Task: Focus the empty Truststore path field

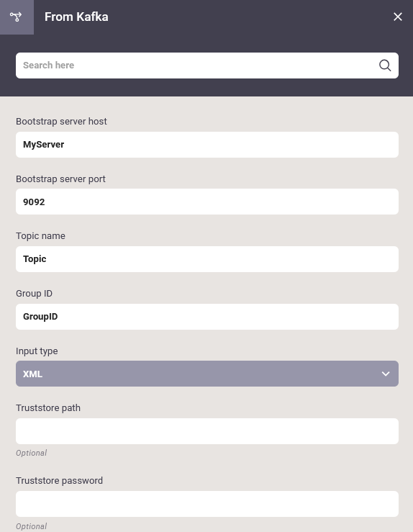Action: (x=206, y=431)
